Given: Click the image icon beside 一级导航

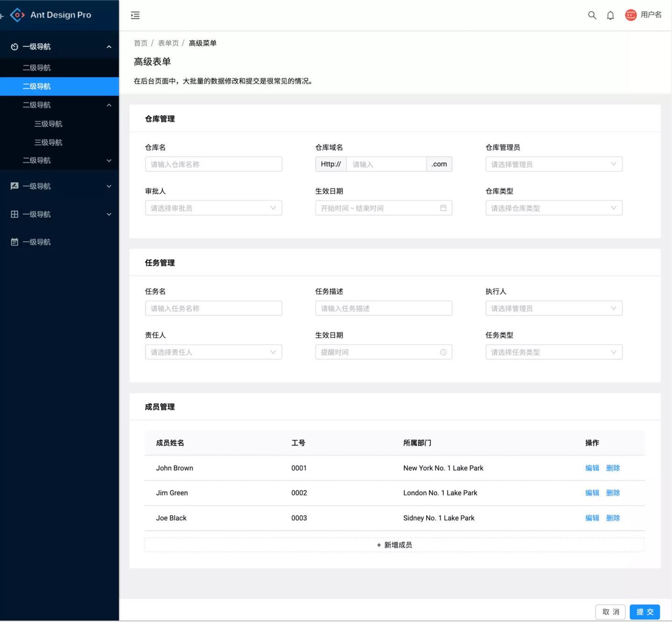Looking at the screenshot, I should coord(14,185).
